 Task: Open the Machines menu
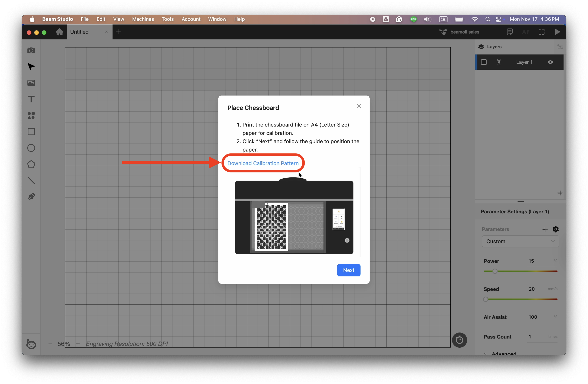143,19
